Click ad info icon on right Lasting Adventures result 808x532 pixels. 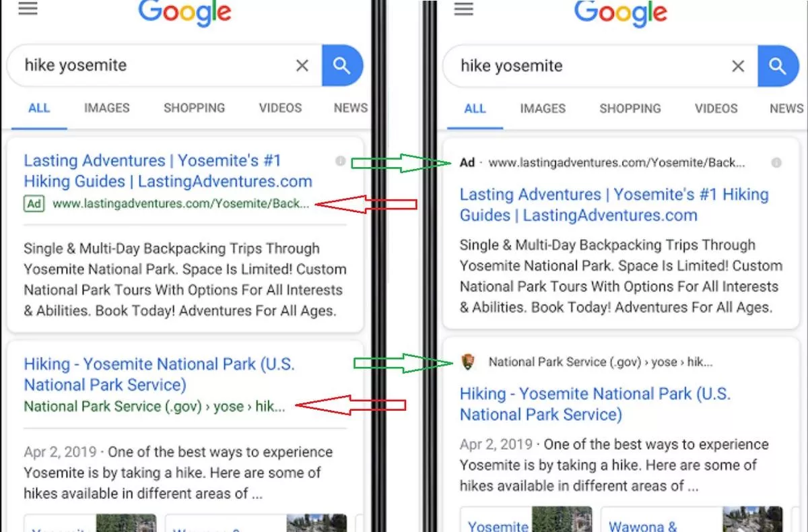tap(776, 163)
